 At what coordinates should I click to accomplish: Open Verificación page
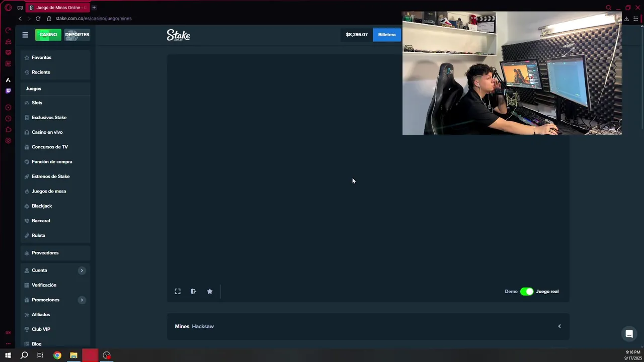coord(55,285)
